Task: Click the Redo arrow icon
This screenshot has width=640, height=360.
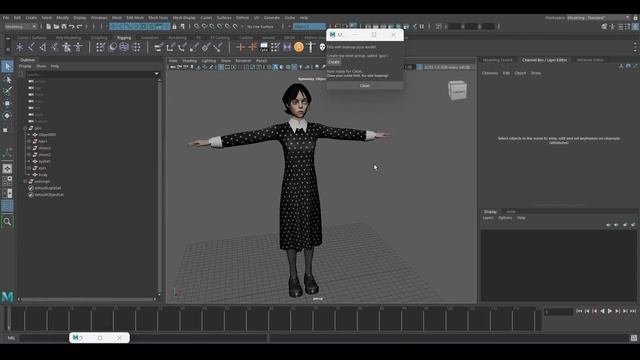Action: click(x=80, y=27)
